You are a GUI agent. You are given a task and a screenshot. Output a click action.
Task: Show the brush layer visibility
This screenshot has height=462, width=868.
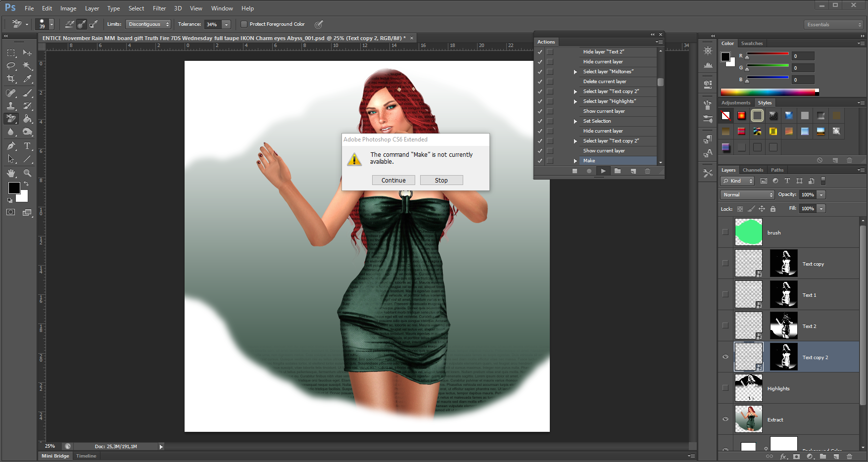point(725,232)
